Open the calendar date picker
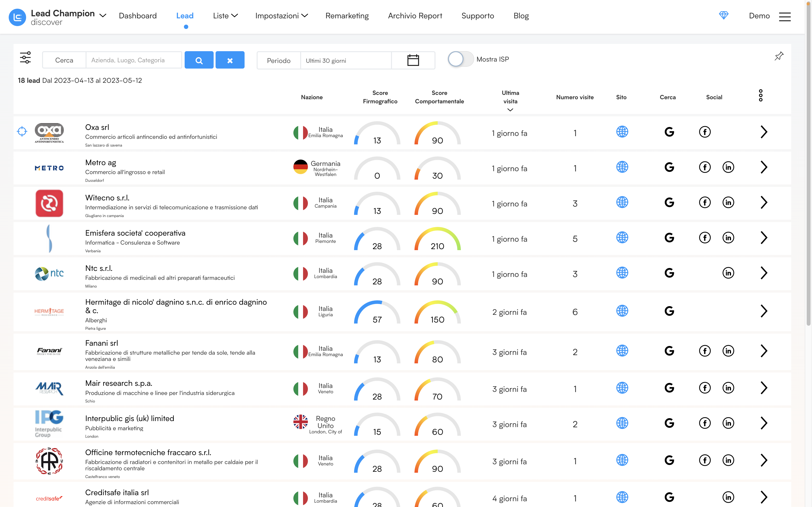Image resolution: width=812 pixels, height=507 pixels. click(x=413, y=60)
